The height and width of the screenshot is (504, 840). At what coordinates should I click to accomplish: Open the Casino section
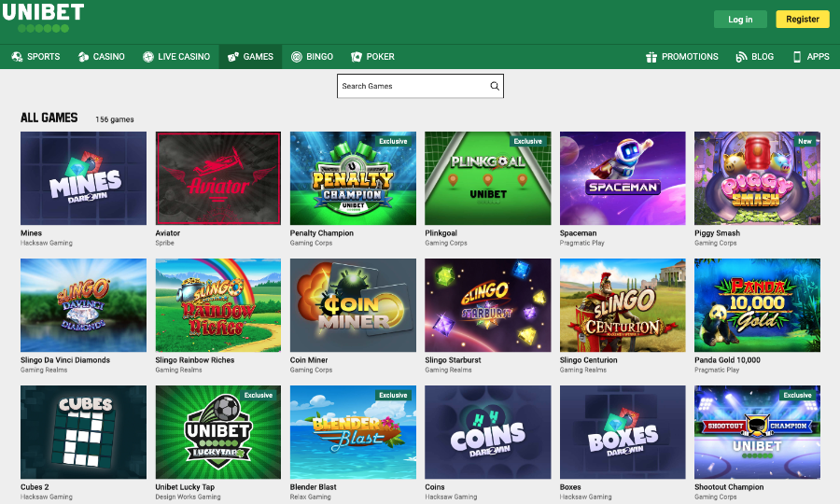[101, 57]
